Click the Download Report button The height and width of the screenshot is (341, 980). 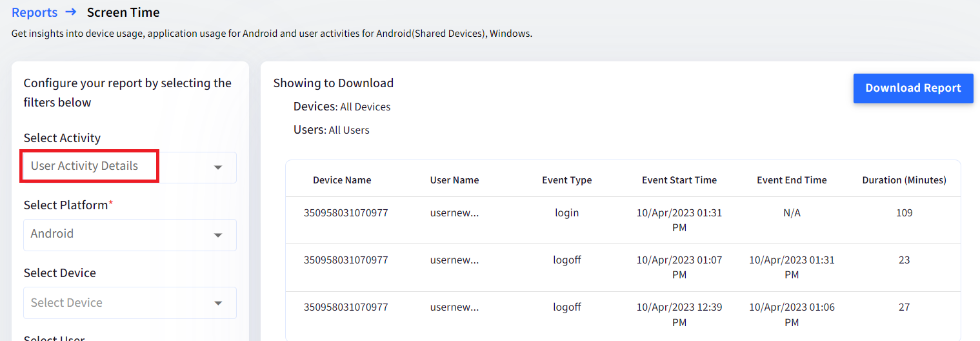click(913, 88)
